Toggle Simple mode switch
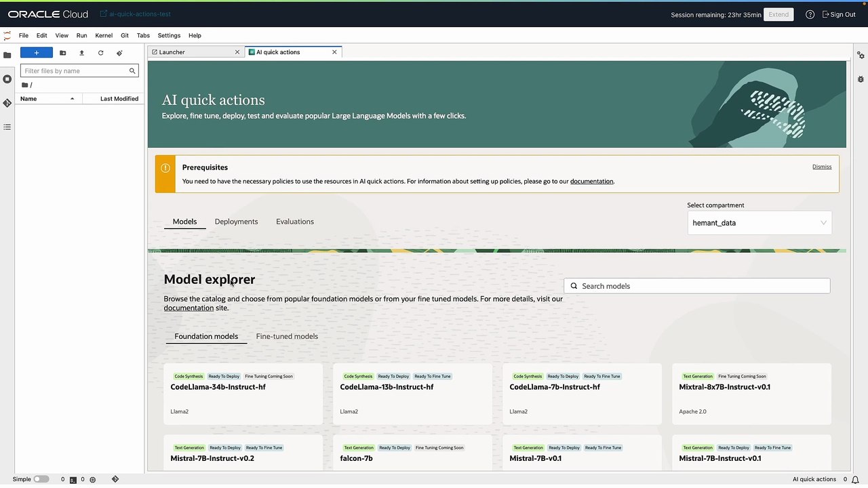Image resolution: width=868 pixels, height=488 pixels. pyautogui.click(x=41, y=479)
